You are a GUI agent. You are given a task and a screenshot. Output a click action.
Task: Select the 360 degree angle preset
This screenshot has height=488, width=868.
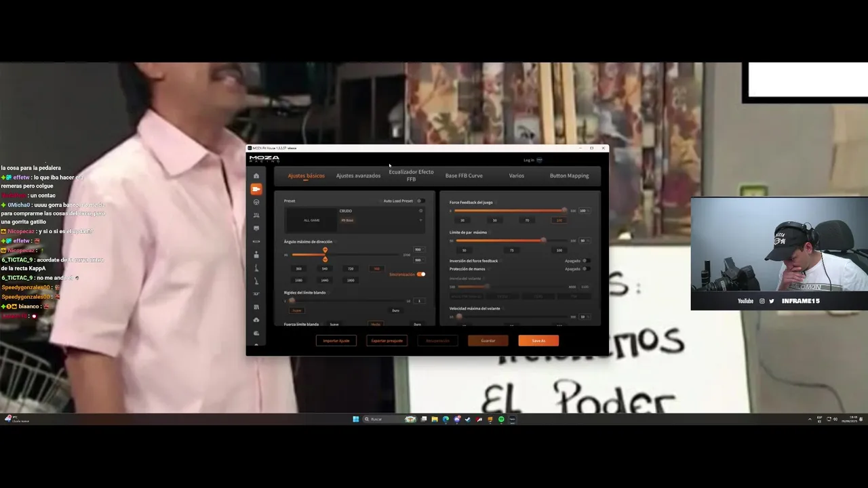pyautogui.click(x=299, y=269)
